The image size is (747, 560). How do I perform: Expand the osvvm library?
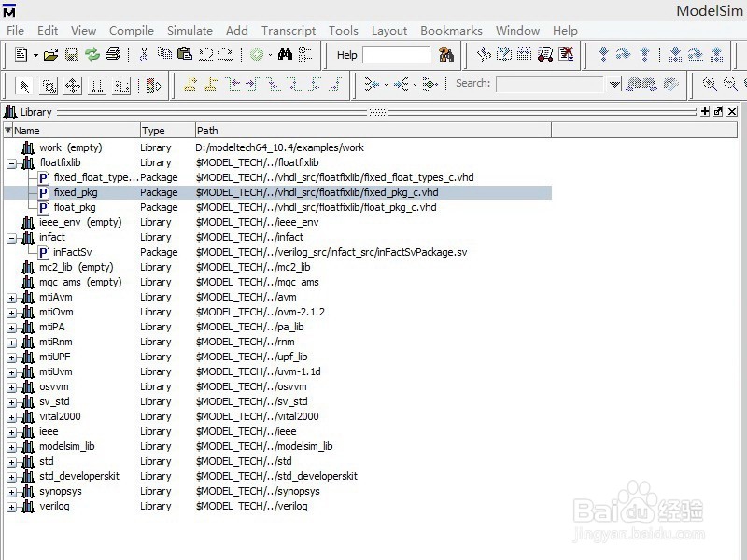pyautogui.click(x=11, y=388)
